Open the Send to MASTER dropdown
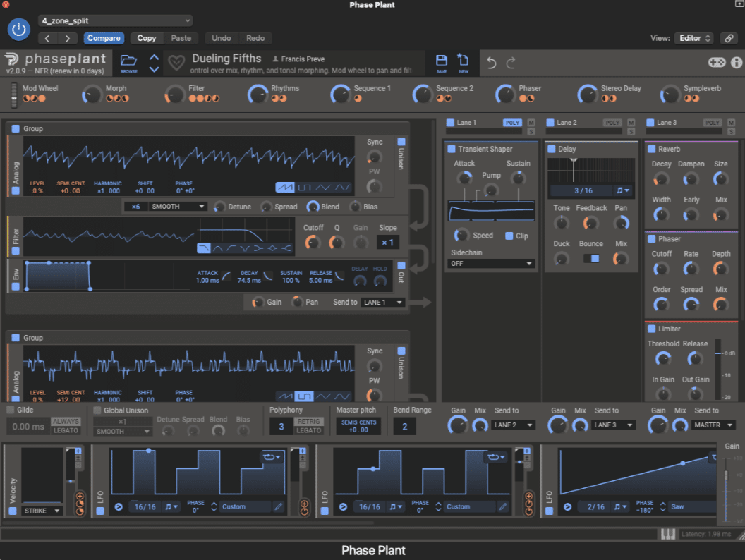The image size is (745, 560). 713,425
